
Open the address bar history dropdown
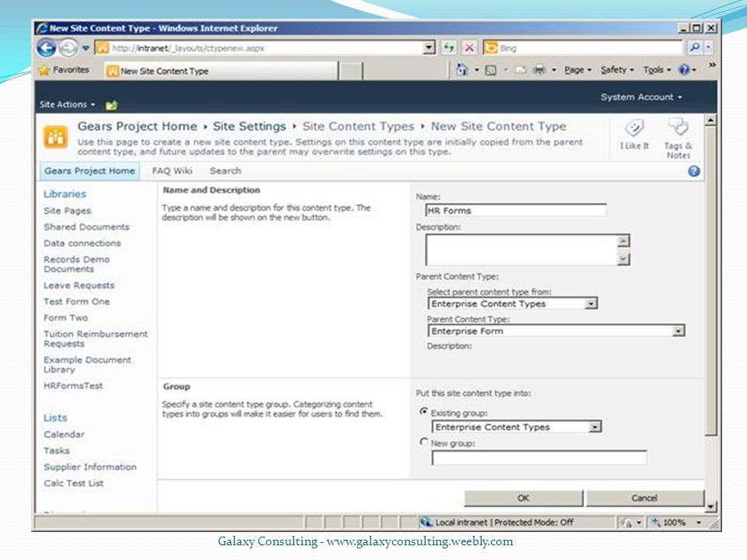pos(429,47)
